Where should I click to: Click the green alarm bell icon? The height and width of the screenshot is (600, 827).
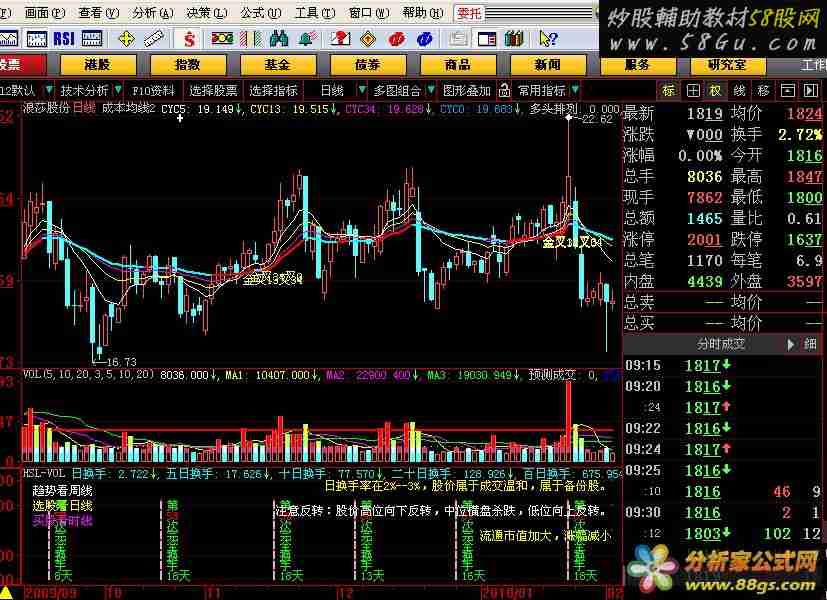pyautogui.click(x=307, y=38)
